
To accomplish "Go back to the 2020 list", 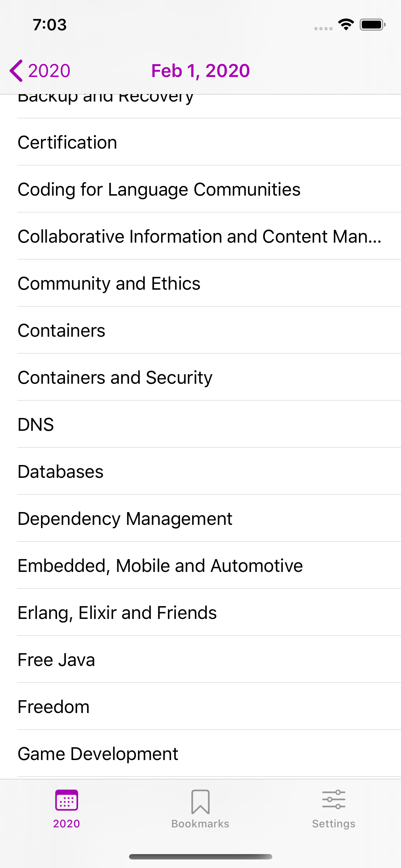I will click(x=40, y=71).
